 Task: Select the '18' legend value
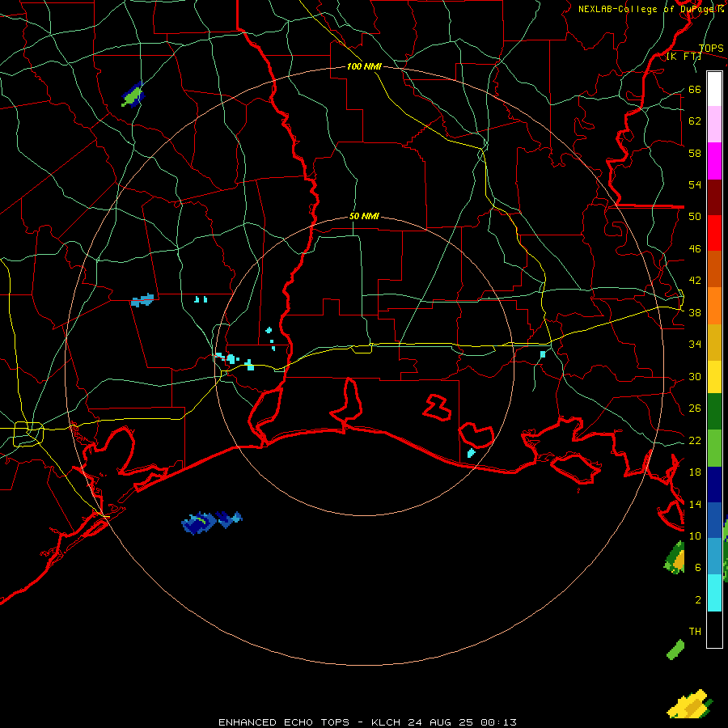pyautogui.click(x=695, y=472)
